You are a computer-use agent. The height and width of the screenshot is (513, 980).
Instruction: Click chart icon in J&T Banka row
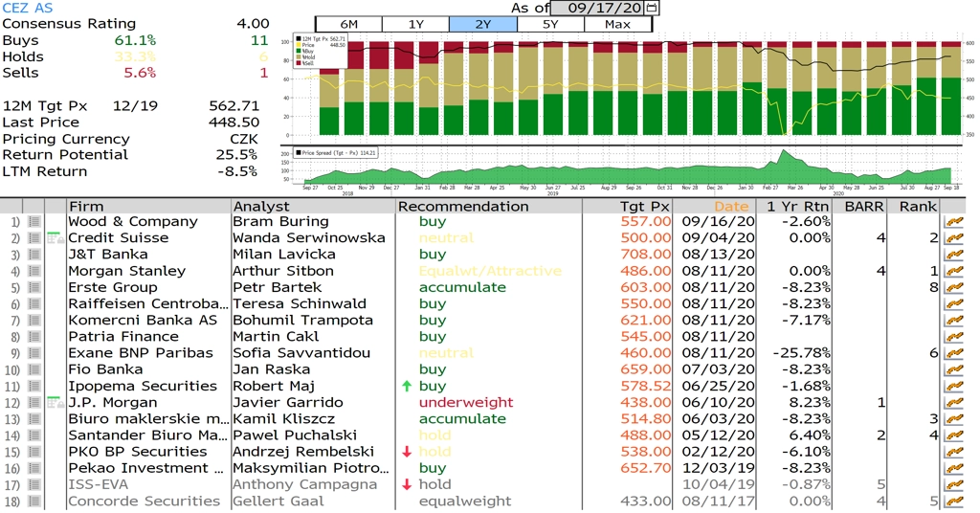(x=954, y=255)
